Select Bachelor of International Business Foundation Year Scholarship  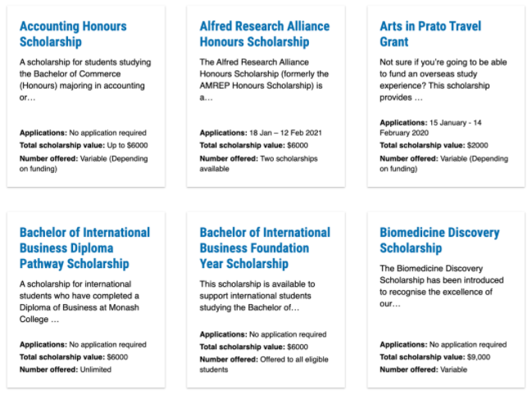[265, 247]
